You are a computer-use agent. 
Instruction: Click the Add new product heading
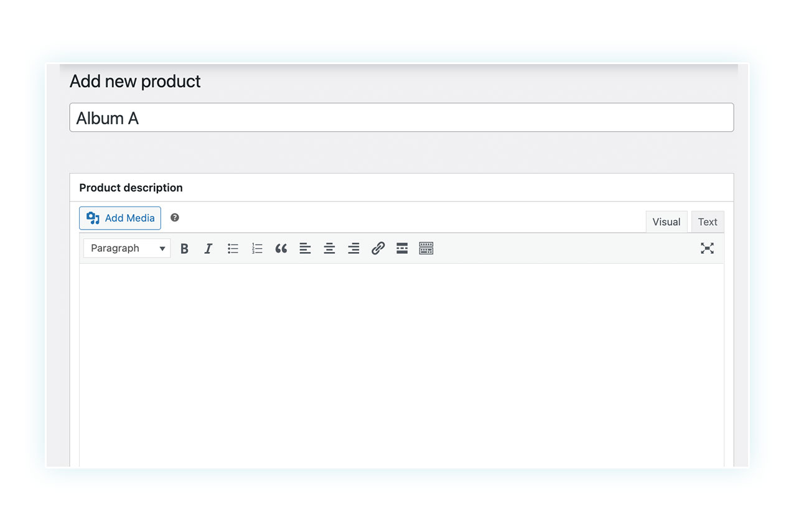135,82
